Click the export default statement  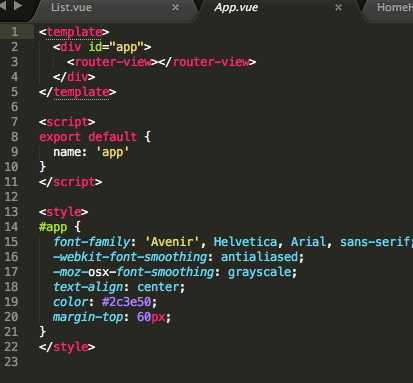(x=95, y=137)
